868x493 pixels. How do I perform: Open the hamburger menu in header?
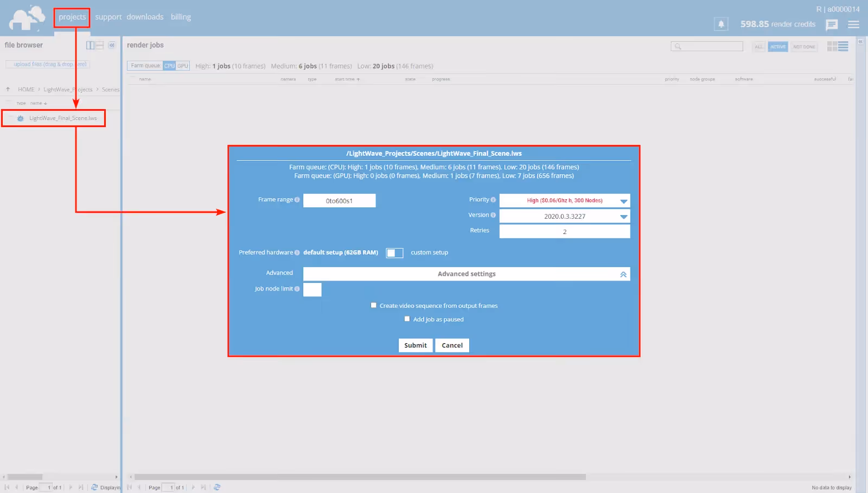853,24
